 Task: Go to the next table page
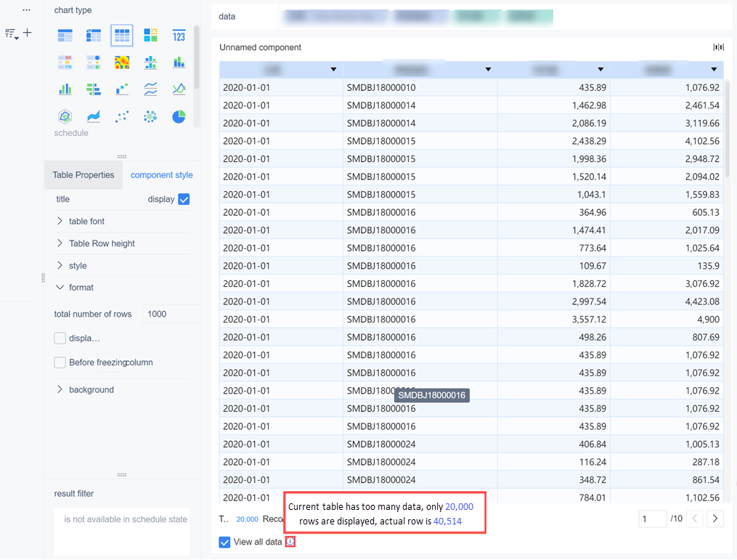point(715,519)
